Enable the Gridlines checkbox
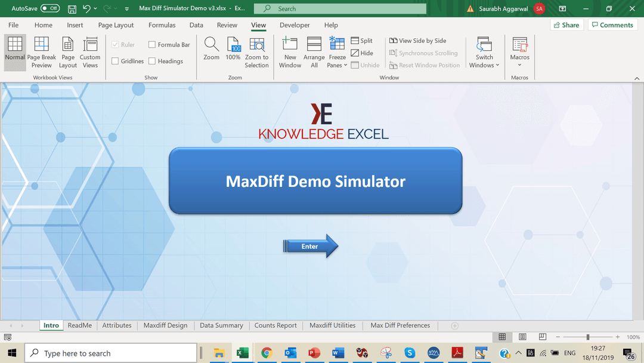Viewport: 644px width, 363px height. coord(115,61)
